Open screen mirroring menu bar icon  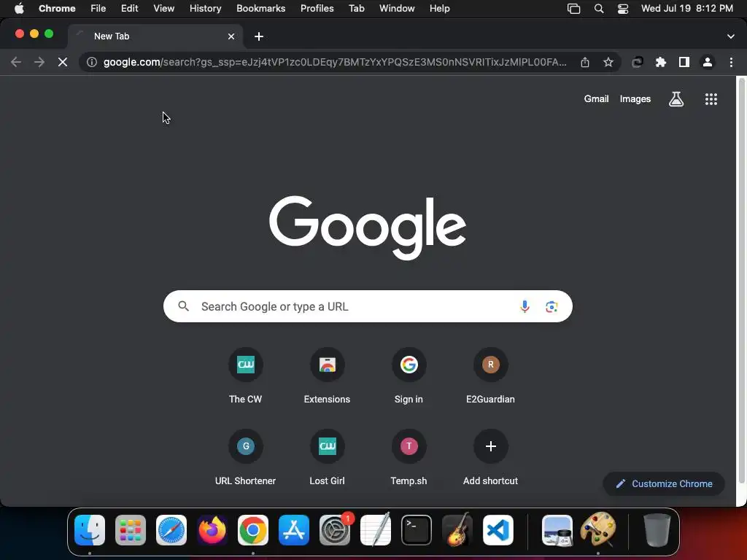[573, 9]
